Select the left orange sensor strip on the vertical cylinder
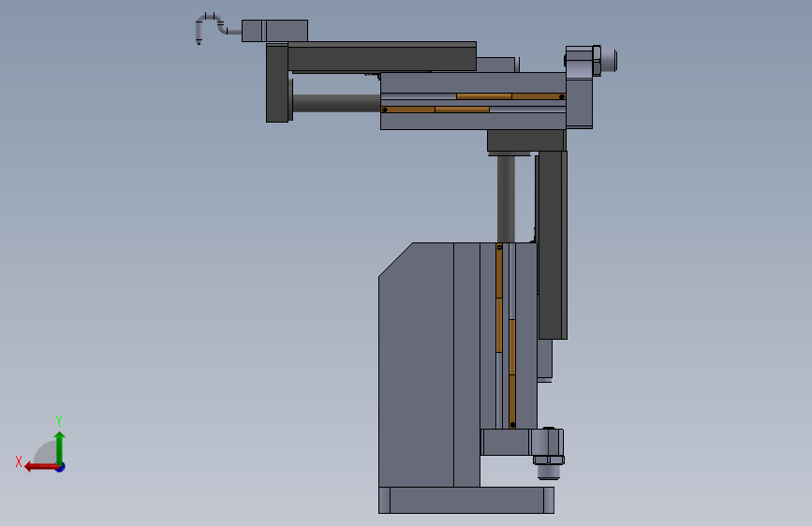 [x=499, y=299]
